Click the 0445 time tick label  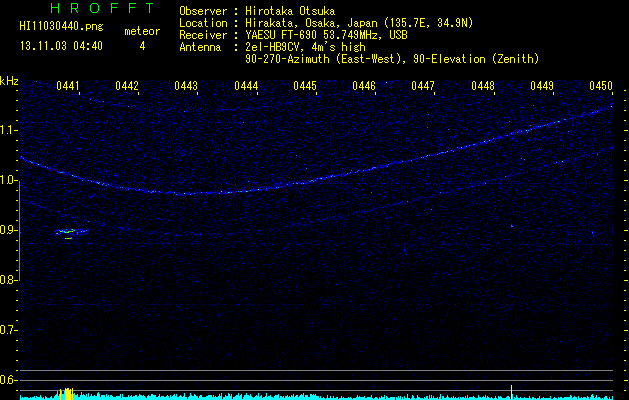pos(305,86)
